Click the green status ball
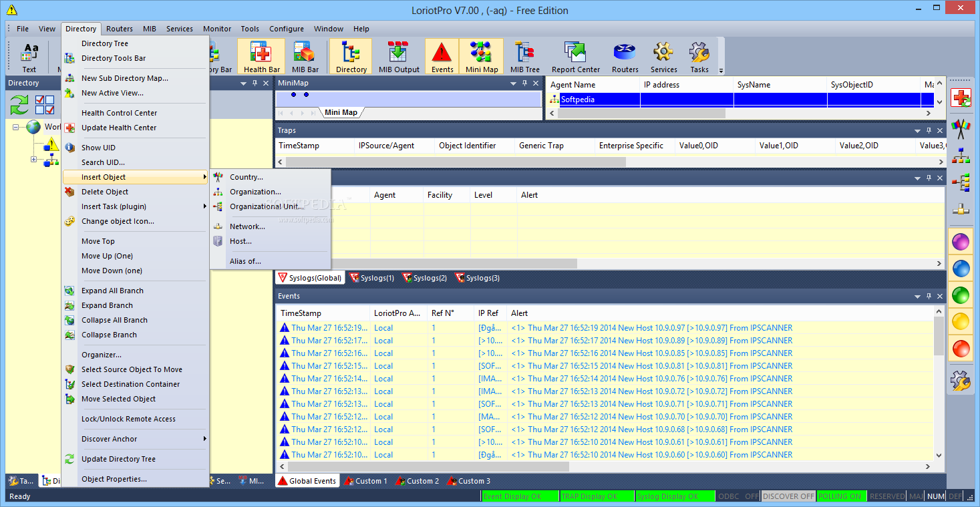 [961, 295]
